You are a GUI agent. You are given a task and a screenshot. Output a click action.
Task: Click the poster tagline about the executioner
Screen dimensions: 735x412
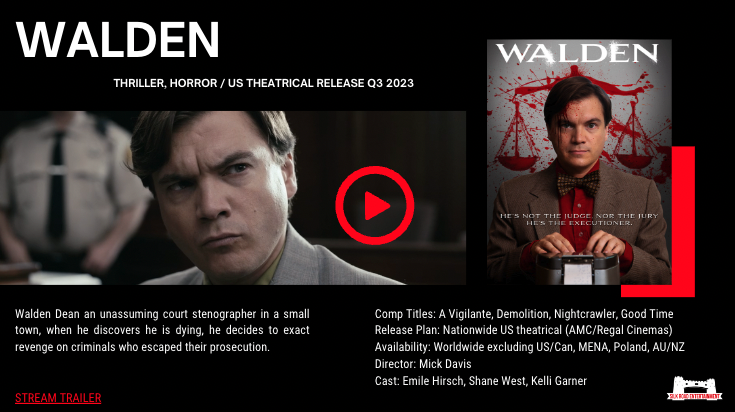tap(579, 219)
